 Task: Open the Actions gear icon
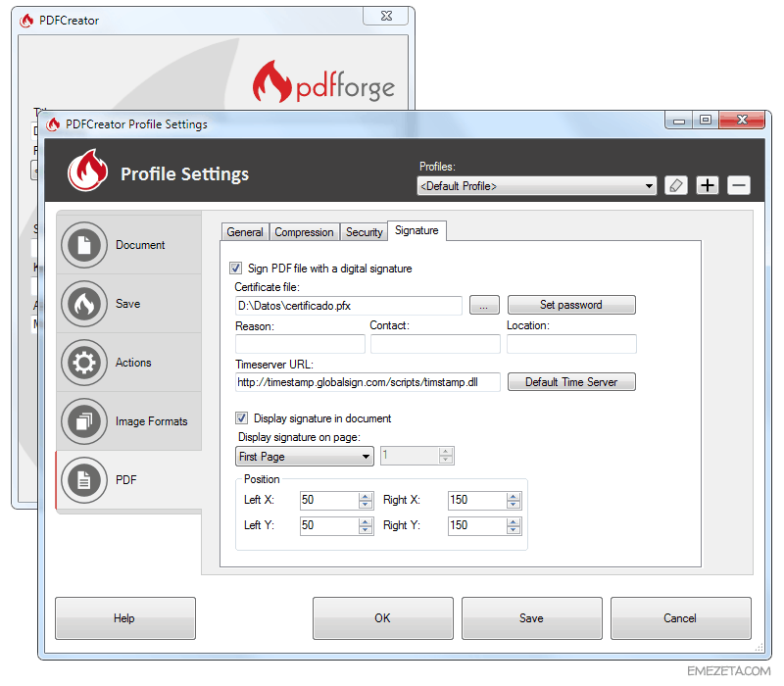84,363
